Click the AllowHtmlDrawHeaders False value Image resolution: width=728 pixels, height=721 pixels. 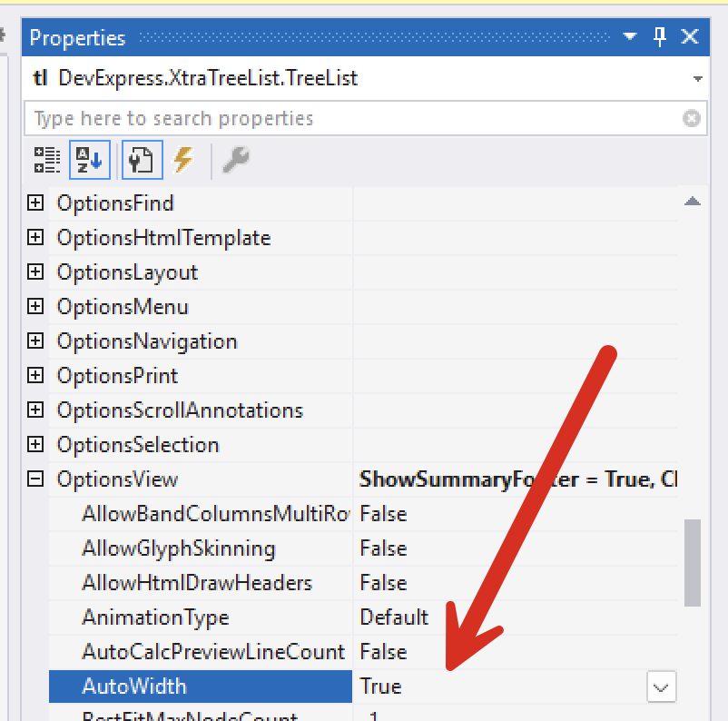tap(383, 583)
